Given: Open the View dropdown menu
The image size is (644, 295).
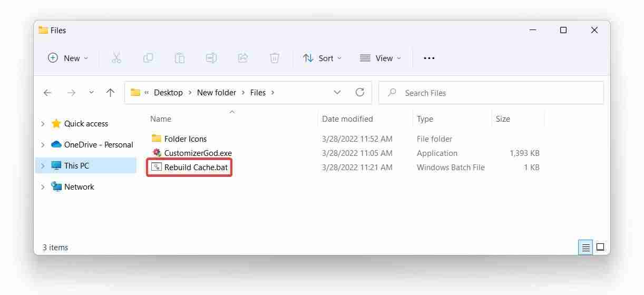Looking at the screenshot, I should 380,58.
